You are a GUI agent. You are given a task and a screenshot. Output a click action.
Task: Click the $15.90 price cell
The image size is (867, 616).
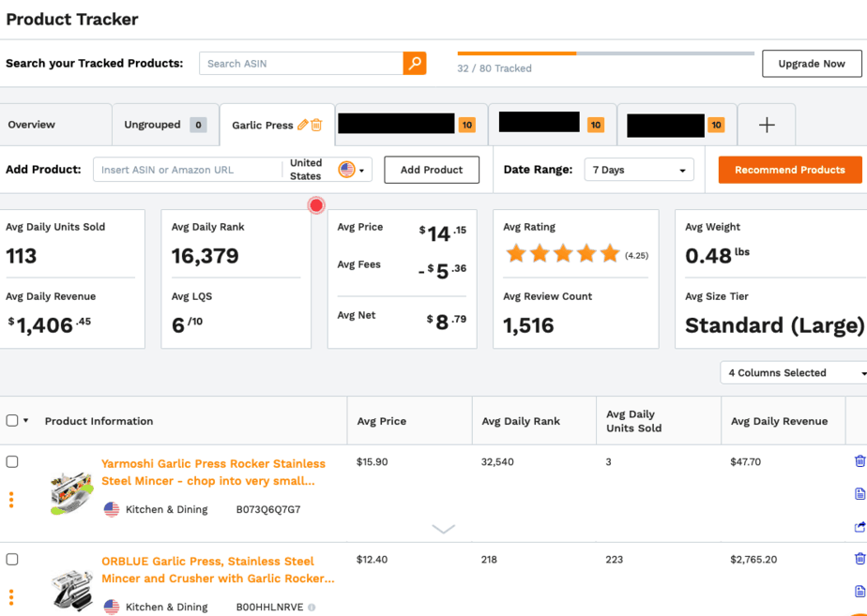373,462
